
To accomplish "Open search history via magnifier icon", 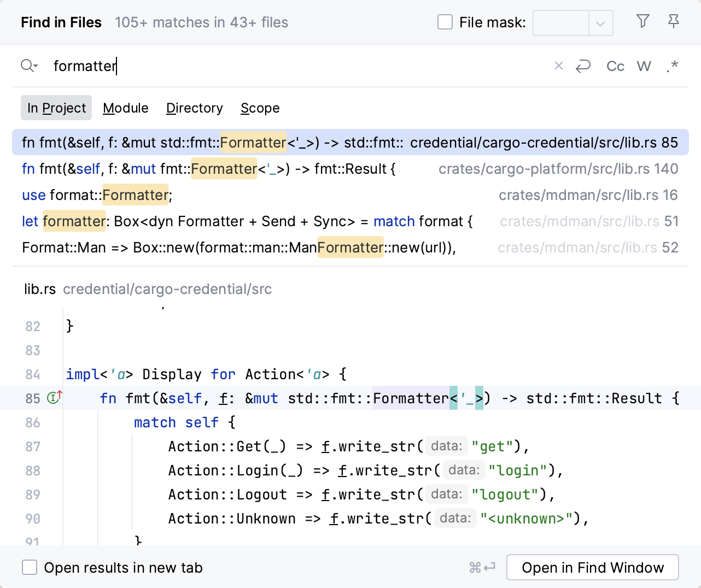I will tap(29, 66).
